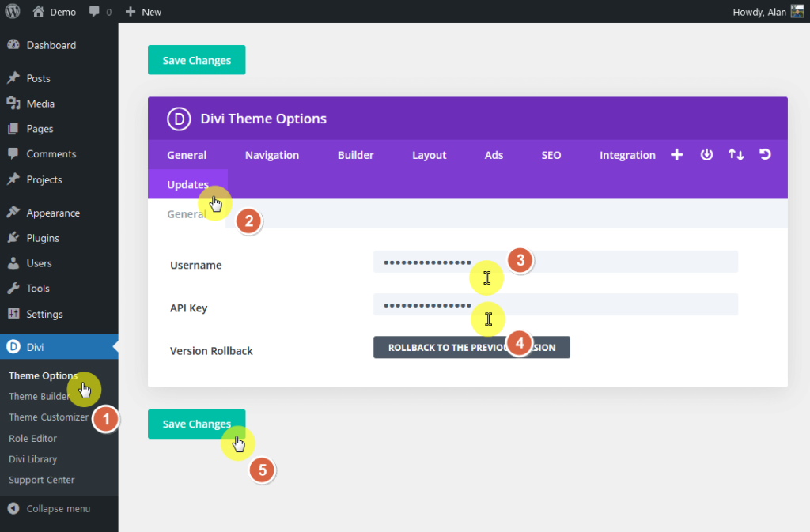Switch to Layout tab
Image resolution: width=810 pixels, height=532 pixels.
pyautogui.click(x=429, y=155)
